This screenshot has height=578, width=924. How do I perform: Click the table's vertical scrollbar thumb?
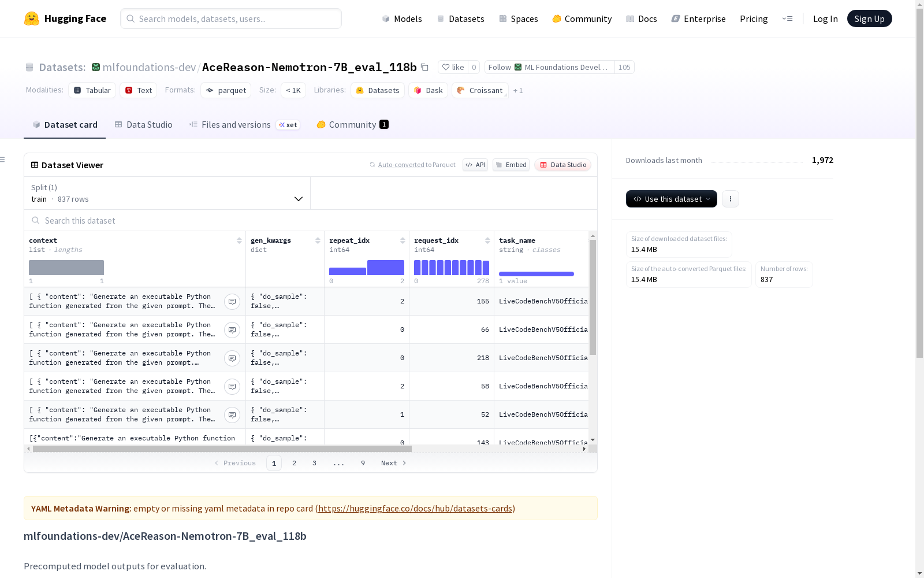[x=593, y=297]
